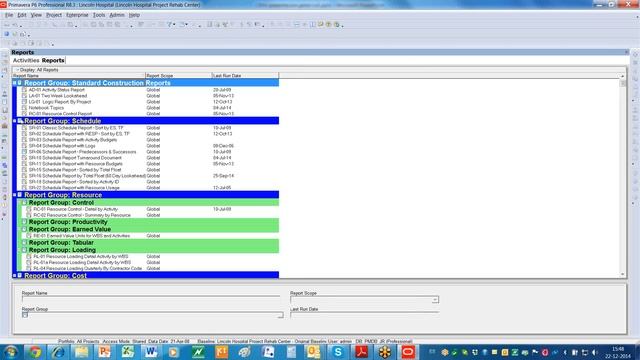Click in the Report Name input field
The width and height of the screenshot is (640, 360).
tap(151, 299)
